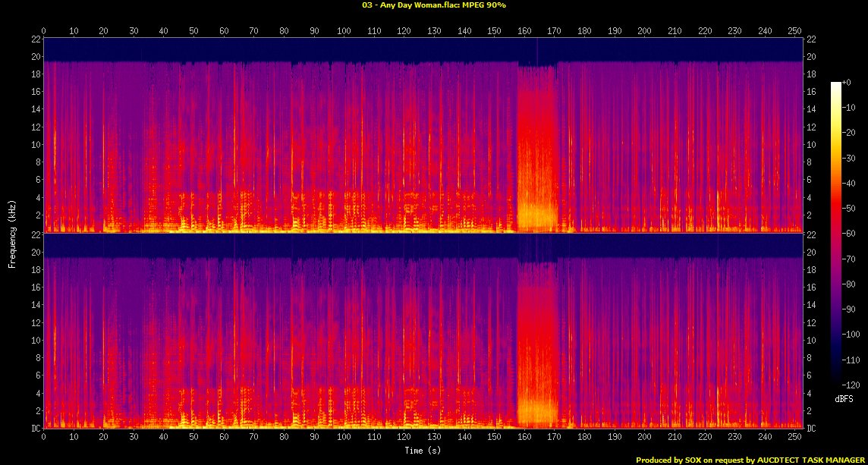
Task: Click the "Time (s)" axis label
Action: click(423, 451)
